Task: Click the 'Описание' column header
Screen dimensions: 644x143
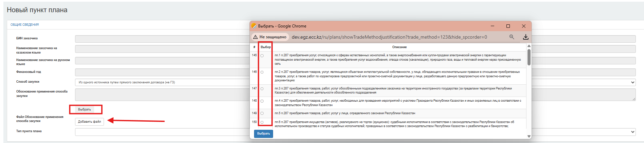Action: (x=399, y=47)
